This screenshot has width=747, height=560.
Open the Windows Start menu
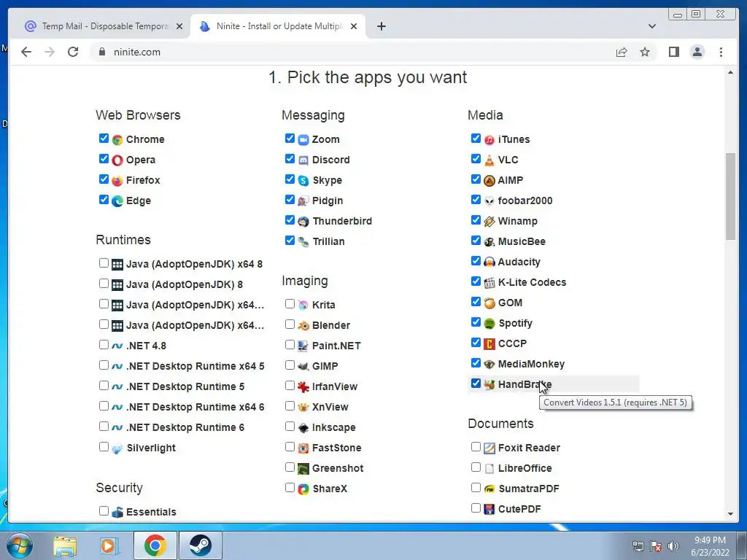(20, 545)
